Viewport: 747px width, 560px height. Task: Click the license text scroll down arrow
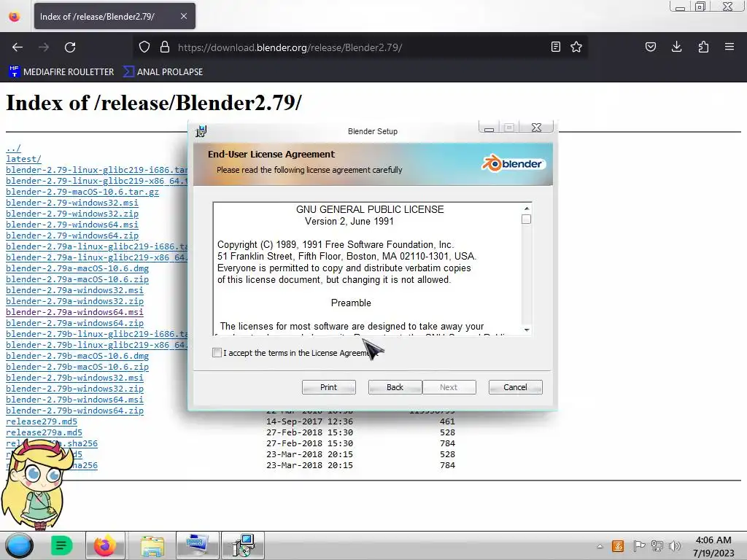click(x=527, y=330)
